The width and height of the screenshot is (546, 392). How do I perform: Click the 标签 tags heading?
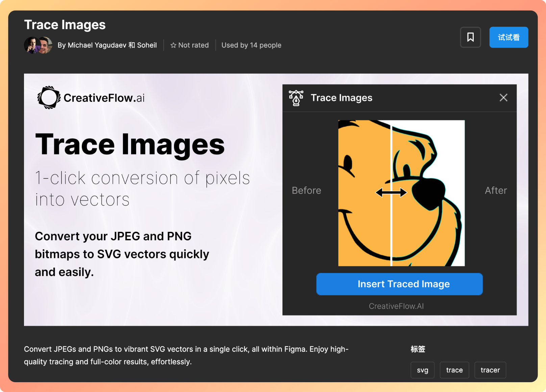(x=418, y=349)
